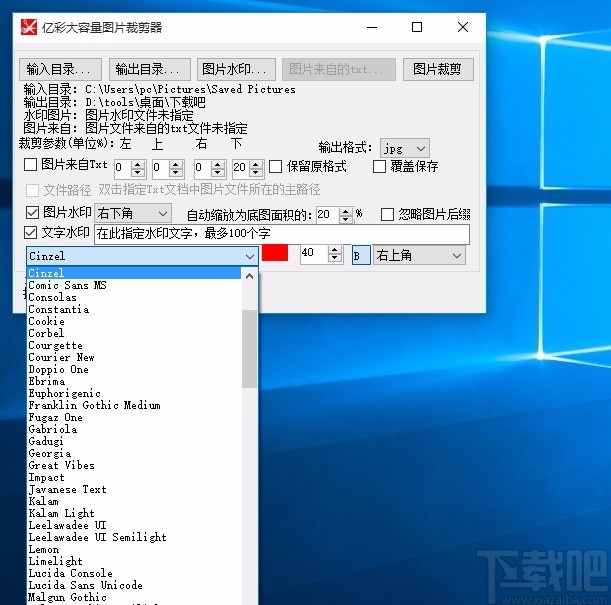The height and width of the screenshot is (605, 611).
Task: Select Great Vibes font
Action: click(x=134, y=465)
